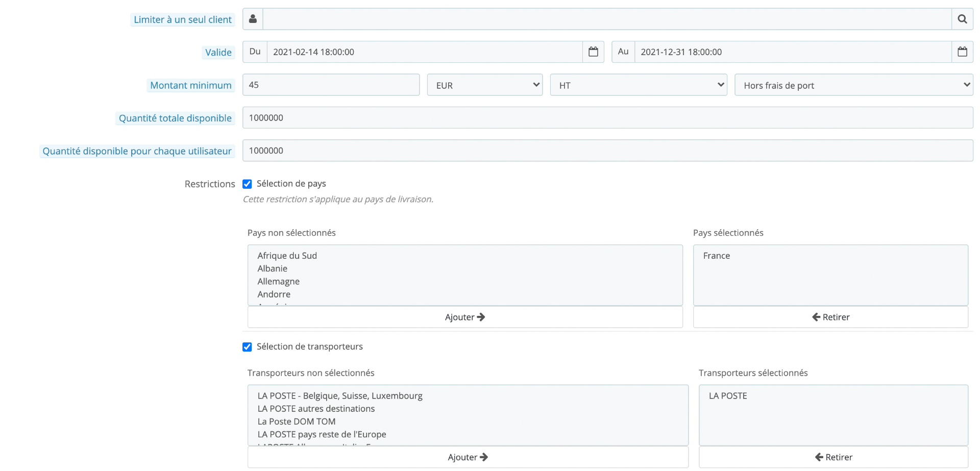Image resolution: width=980 pixels, height=471 pixels.
Task: Open the Hors frais de port dropdown
Action: (x=853, y=85)
